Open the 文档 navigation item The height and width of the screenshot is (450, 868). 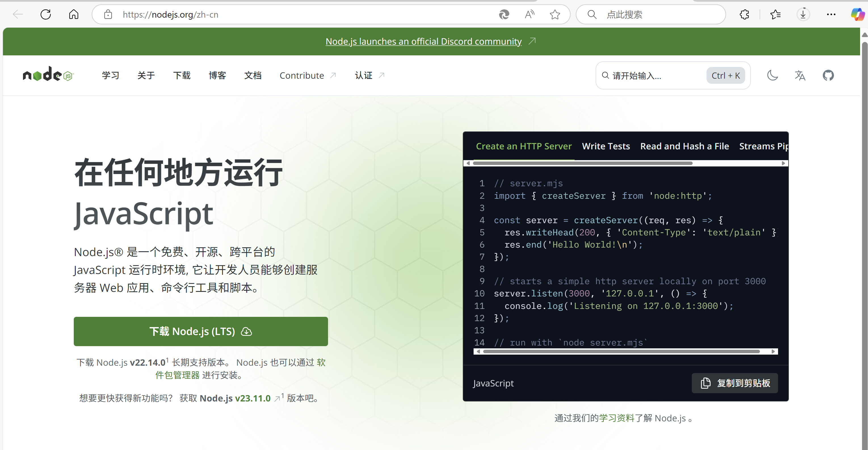253,76
